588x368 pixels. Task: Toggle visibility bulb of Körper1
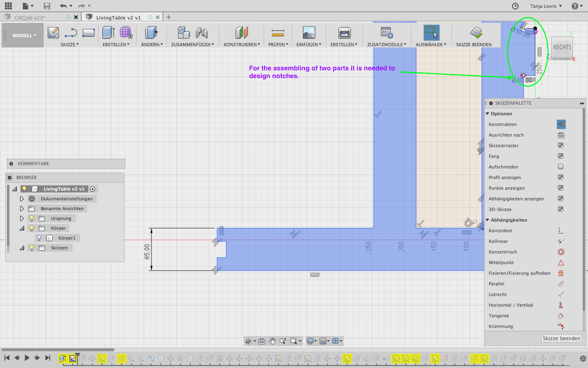pos(39,238)
